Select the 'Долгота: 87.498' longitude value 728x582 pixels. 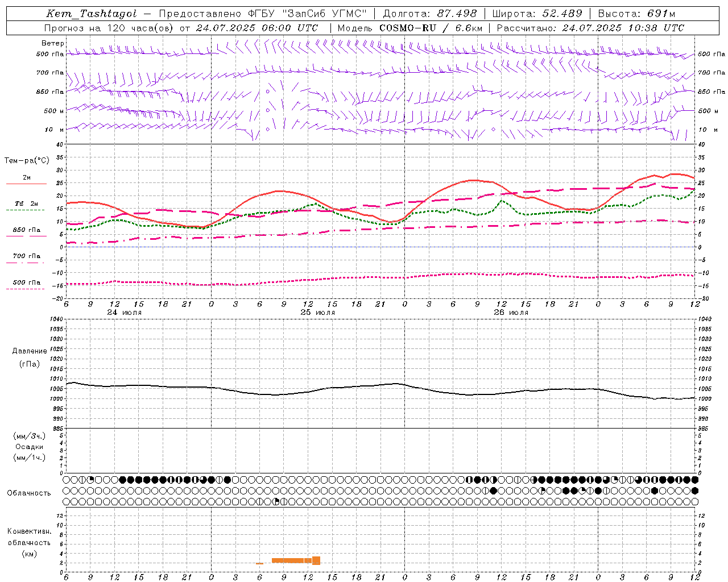click(430, 14)
